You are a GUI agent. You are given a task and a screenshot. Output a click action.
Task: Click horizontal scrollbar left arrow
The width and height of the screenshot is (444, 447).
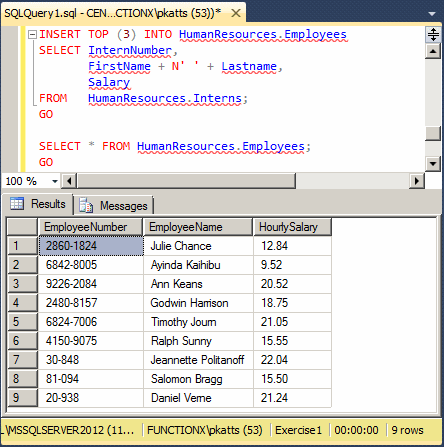point(69,181)
